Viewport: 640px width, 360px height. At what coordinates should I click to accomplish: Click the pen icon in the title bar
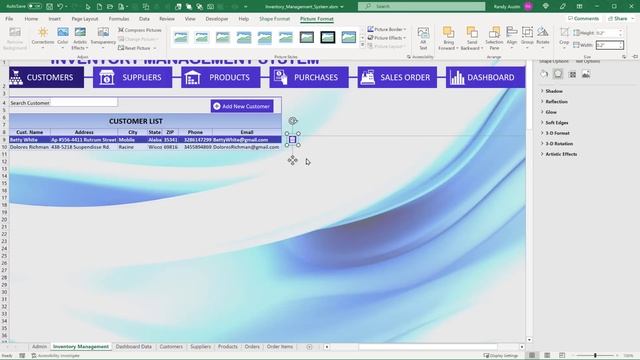563,7
